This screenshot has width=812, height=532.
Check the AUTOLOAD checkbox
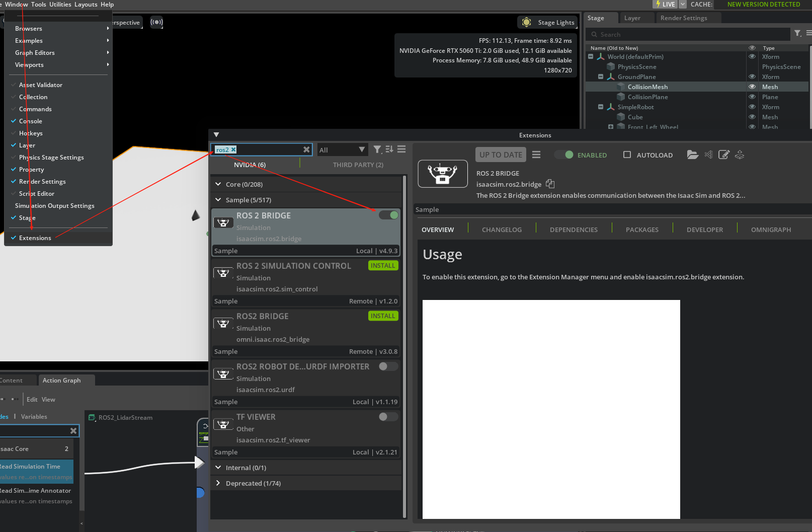pyautogui.click(x=627, y=155)
